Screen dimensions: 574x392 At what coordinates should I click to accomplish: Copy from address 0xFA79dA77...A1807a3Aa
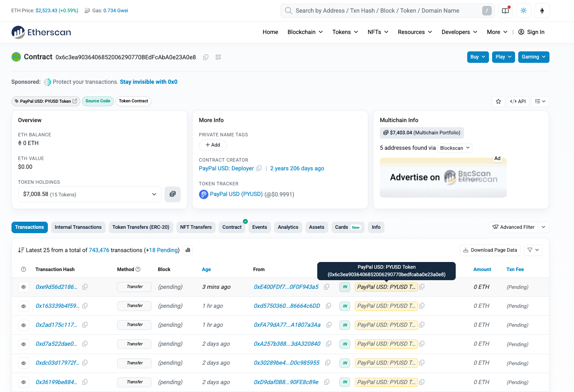(329, 325)
